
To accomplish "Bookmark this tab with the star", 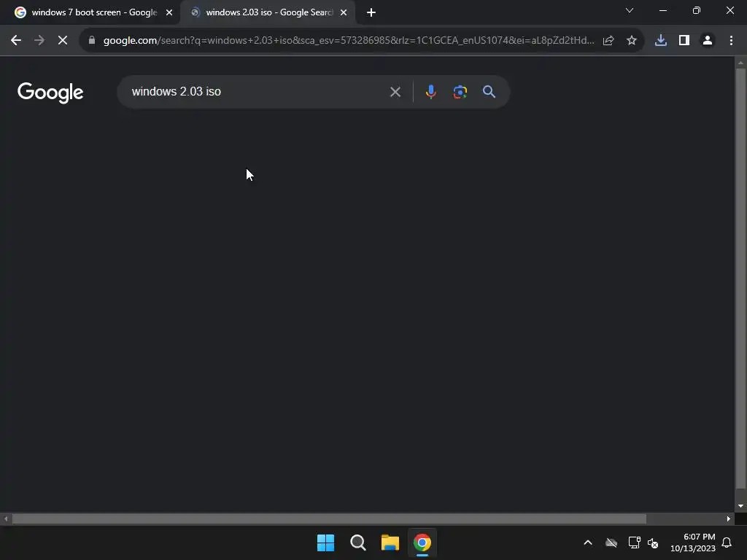I will [x=632, y=41].
